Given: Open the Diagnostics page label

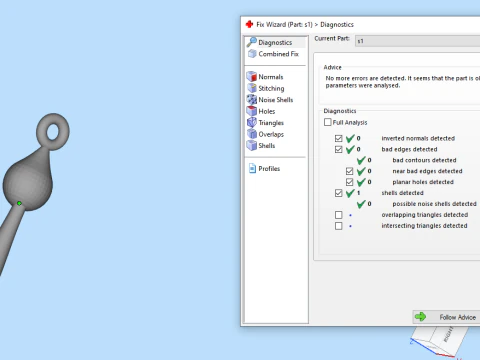Looking at the screenshot, I should (x=275, y=43).
